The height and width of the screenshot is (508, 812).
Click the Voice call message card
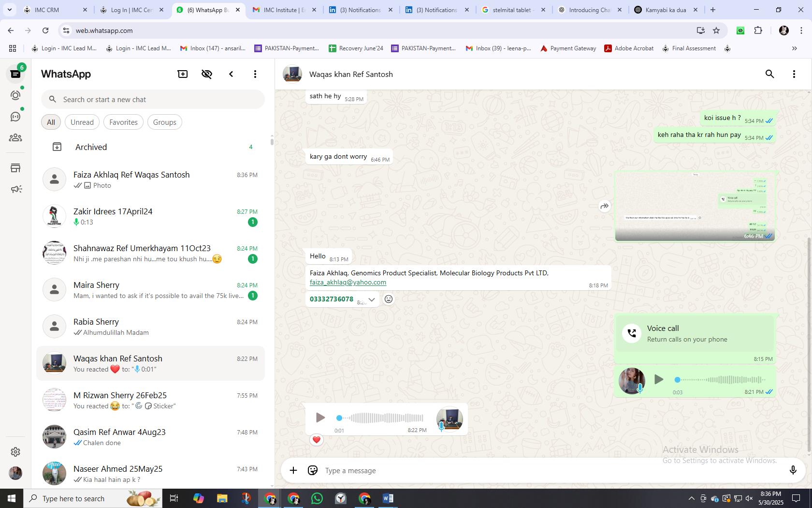point(695,333)
